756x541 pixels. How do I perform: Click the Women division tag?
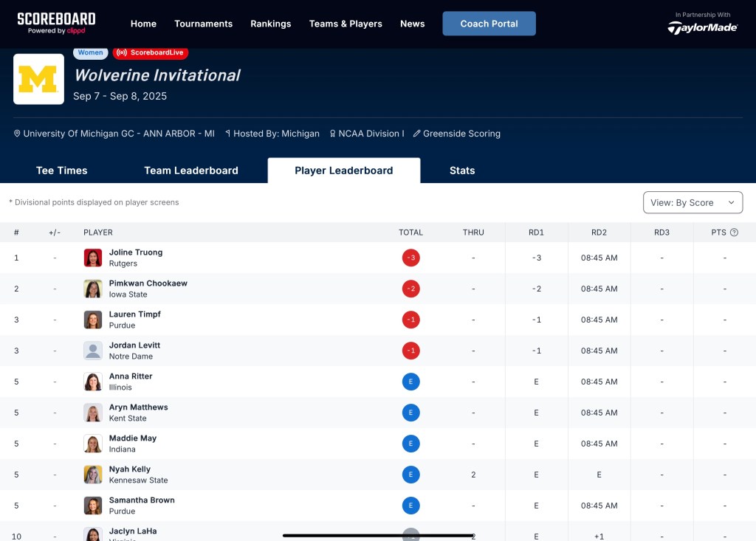(91, 52)
